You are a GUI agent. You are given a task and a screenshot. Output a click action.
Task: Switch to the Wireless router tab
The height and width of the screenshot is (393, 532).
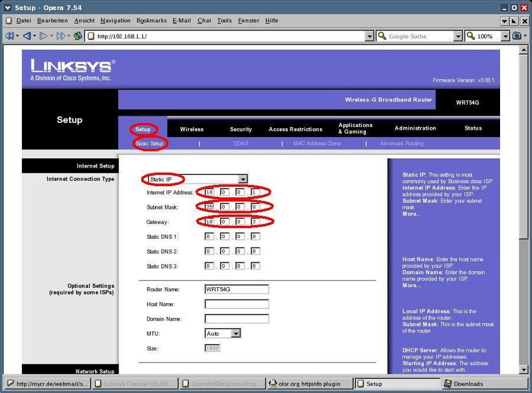pyautogui.click(x=192, y=129)
